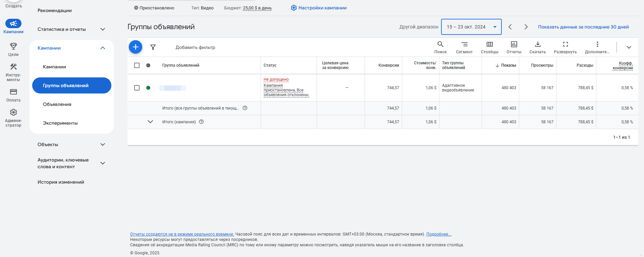Open Настройки кампании link
The image size is (644, 257).
(319, 8)
